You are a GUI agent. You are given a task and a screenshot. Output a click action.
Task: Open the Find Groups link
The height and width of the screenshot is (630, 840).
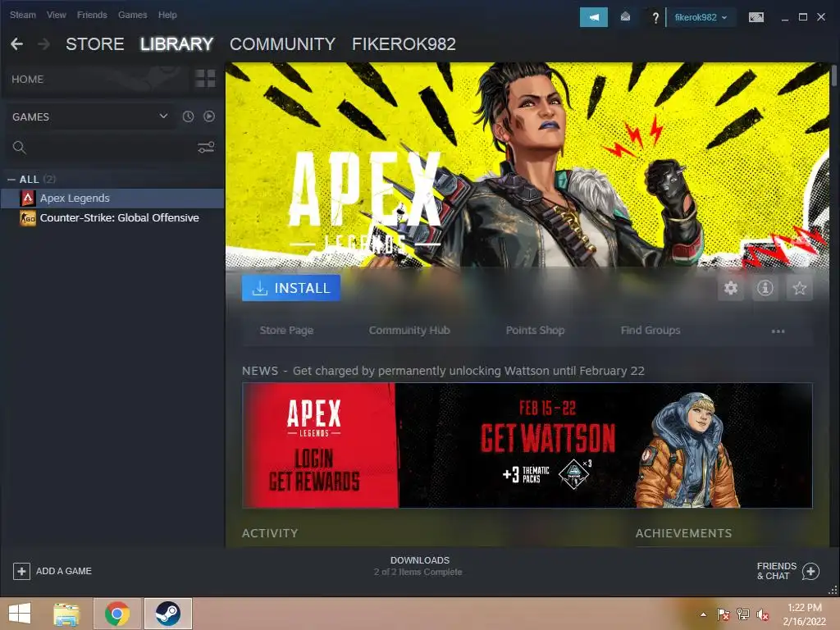(651, 331)
